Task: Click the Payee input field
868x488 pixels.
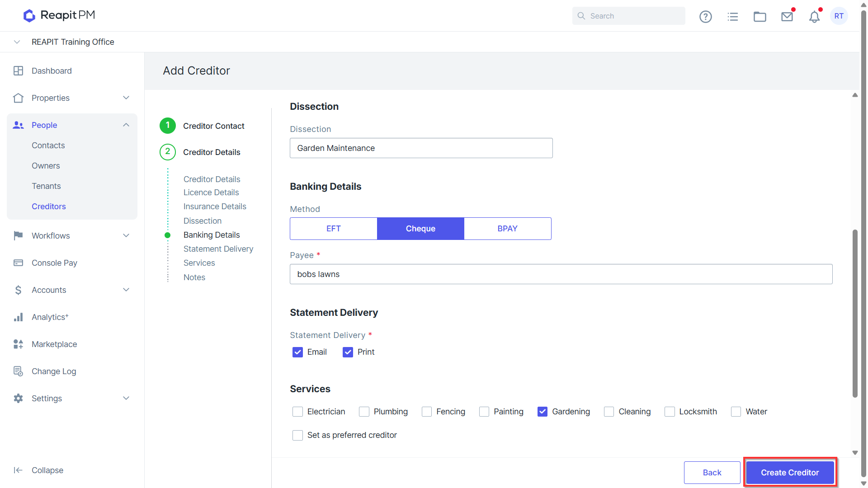Action: (561, 274)
